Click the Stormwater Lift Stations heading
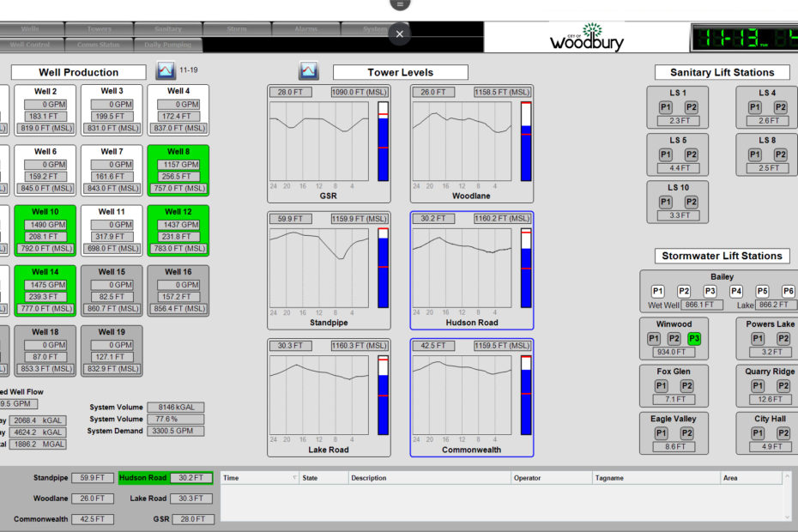Image resolution: width=798 pixels, height=532 pixels. click(x=722, y=256)
